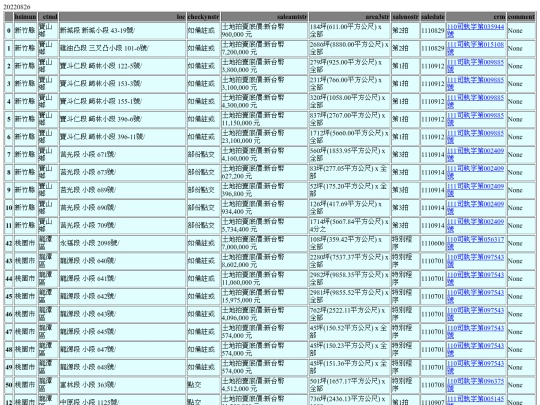The height and width of the screenshot is (405, 540).
Task: Select the row index 42 cell
Action: click(9, 243)
